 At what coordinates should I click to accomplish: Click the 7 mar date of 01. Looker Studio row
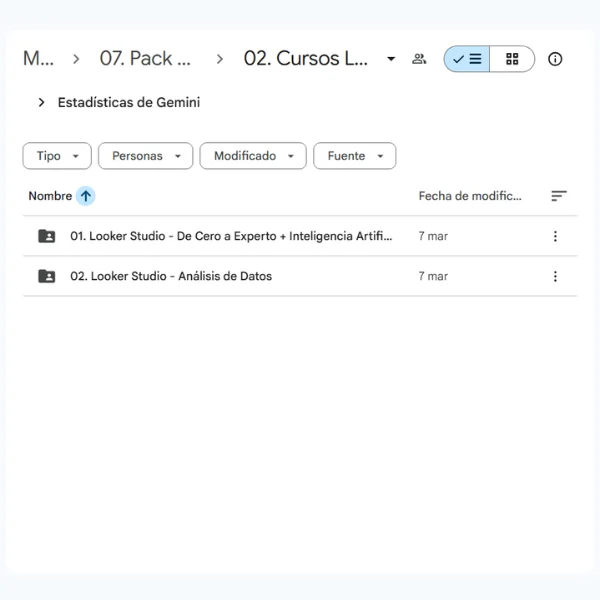pyautogui.click(x=433, y=236)
